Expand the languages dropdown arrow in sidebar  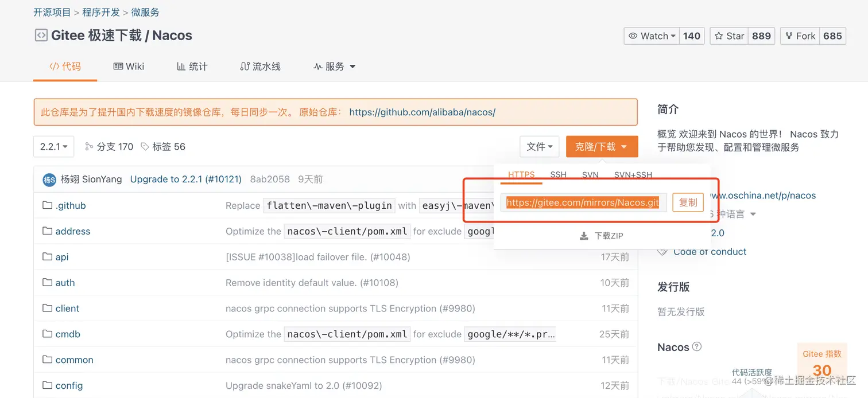(753, 214)
